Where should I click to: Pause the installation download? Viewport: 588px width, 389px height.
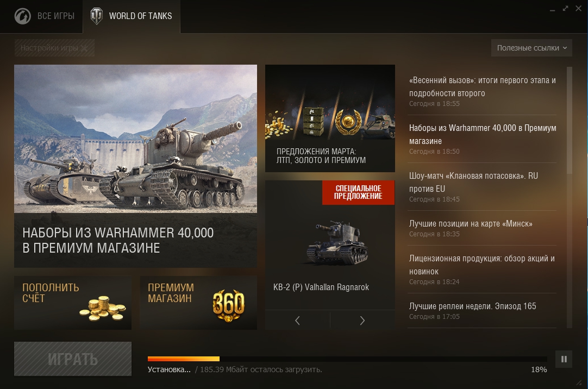[564, 359]
